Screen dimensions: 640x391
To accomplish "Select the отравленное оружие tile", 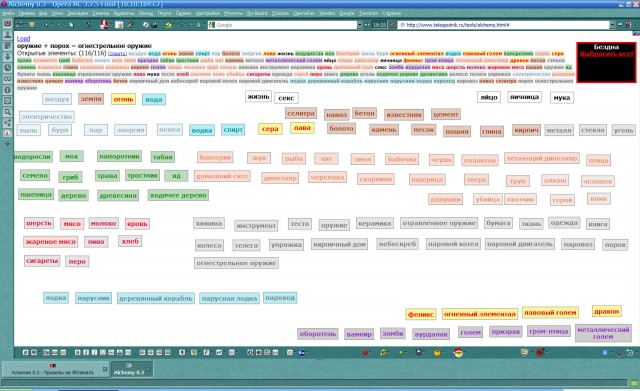I will point(439,223).
